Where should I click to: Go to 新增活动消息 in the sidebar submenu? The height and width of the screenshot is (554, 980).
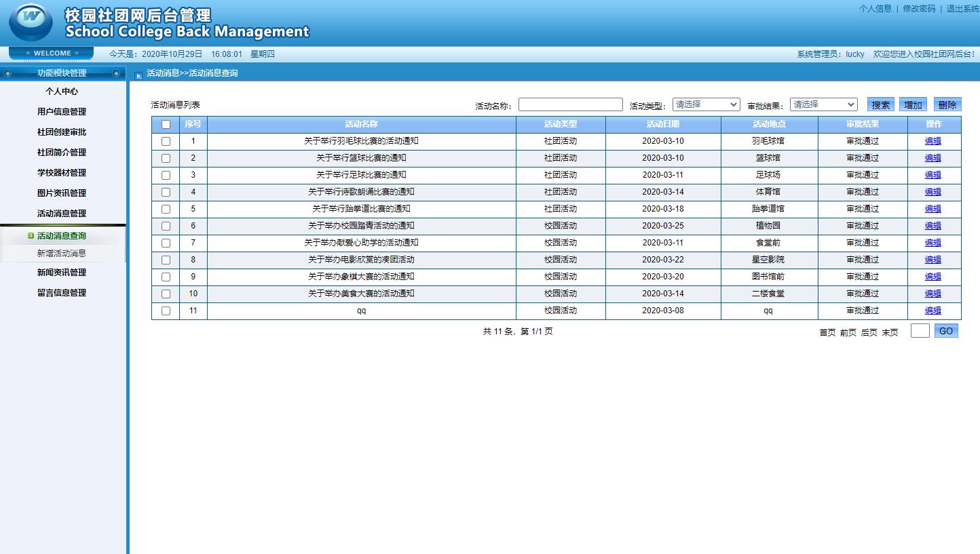tap(62, 254)
